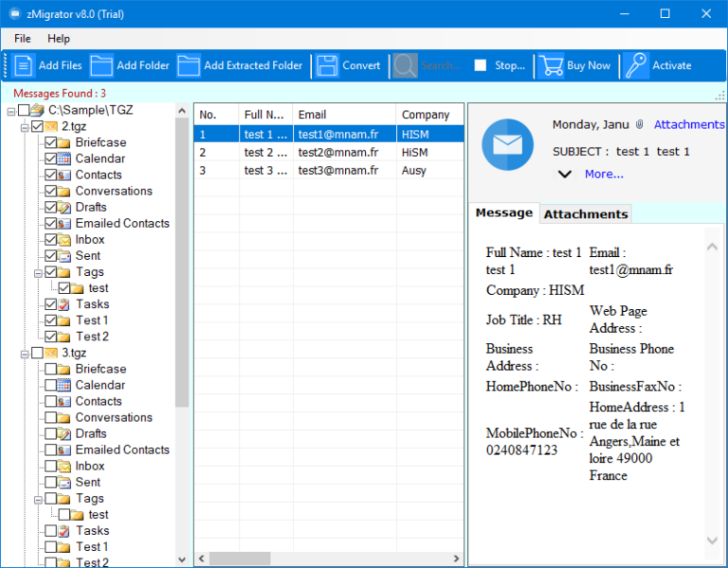The height and width of the screenshot is (568, 728).
Task: Open the Help menu
Action: (x=59, y=39)
